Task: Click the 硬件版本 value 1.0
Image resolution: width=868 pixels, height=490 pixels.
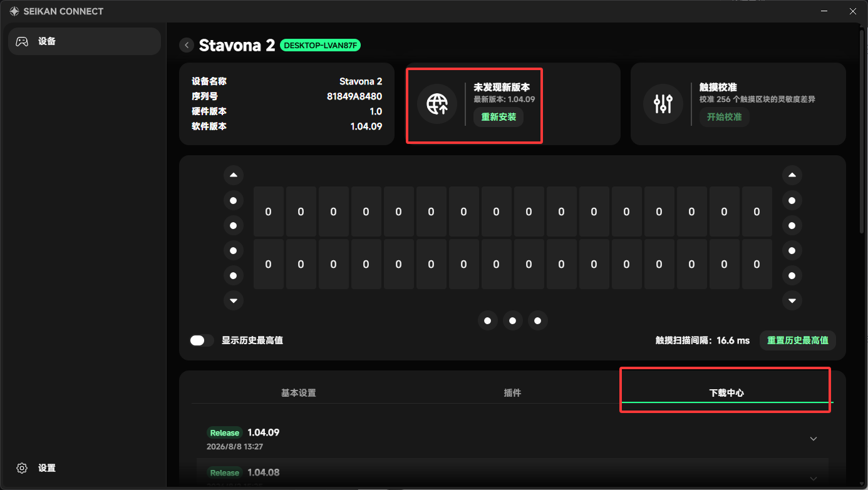Action: pyautogui.click(x=376, y=111)
